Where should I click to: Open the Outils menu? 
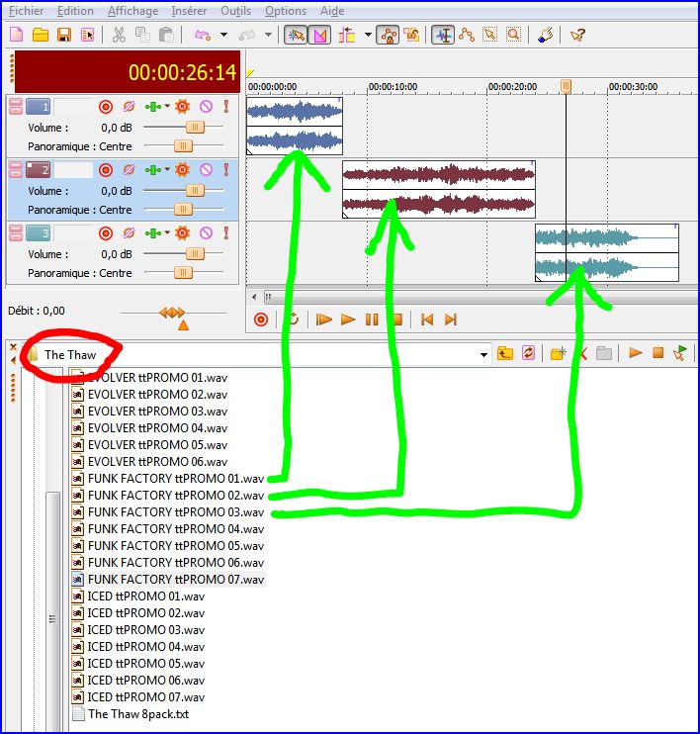click(236, 11)
